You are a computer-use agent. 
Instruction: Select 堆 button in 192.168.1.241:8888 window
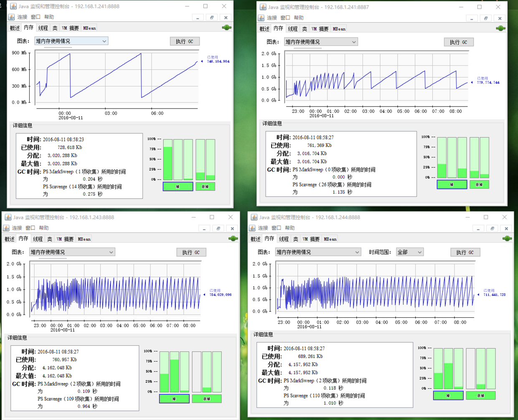pos(178,187)
